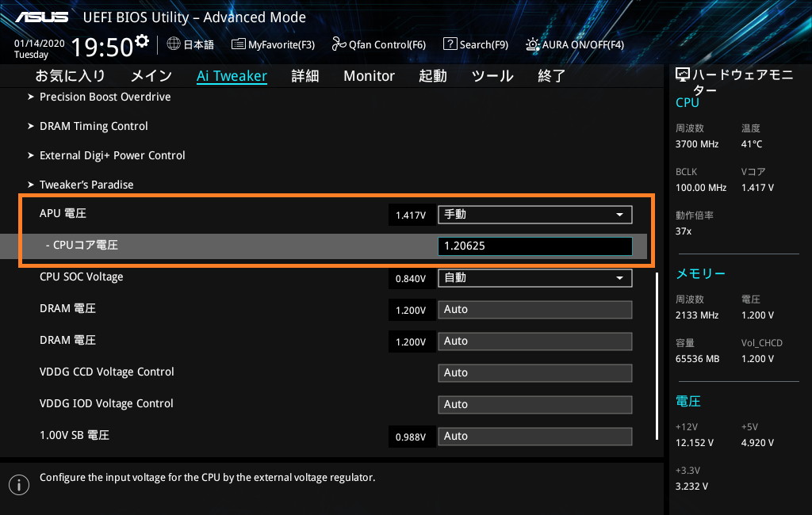Click the Qfan Control fan icon
Screen dimensions: 812x515
339,44
